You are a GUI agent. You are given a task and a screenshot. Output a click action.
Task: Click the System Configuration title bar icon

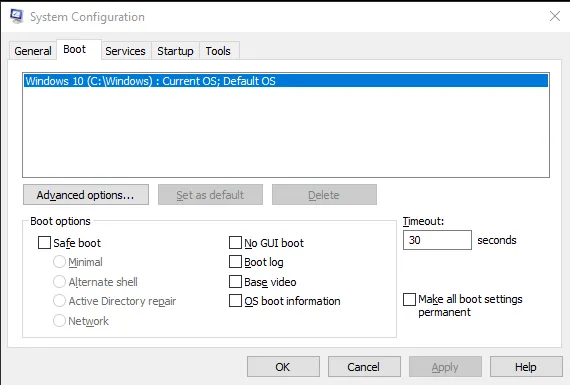(17, 16)
